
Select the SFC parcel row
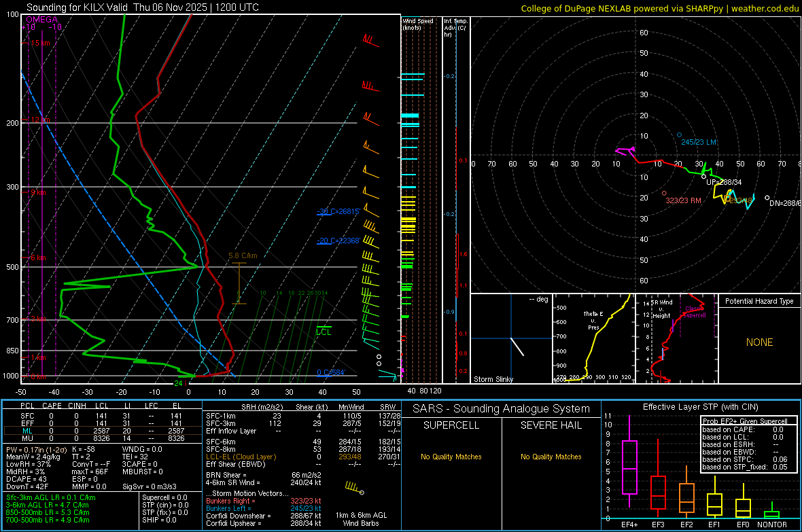[x=102, y=416]
